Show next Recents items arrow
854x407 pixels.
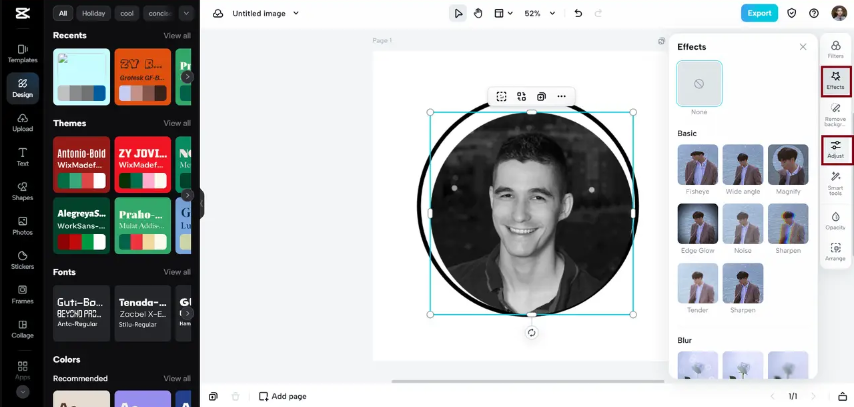click(x=187, y=77)
